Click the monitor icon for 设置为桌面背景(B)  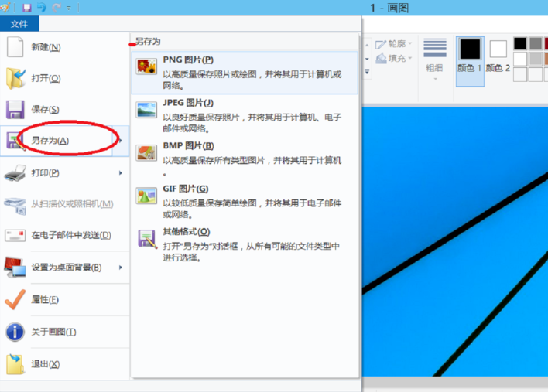(15, 268)
